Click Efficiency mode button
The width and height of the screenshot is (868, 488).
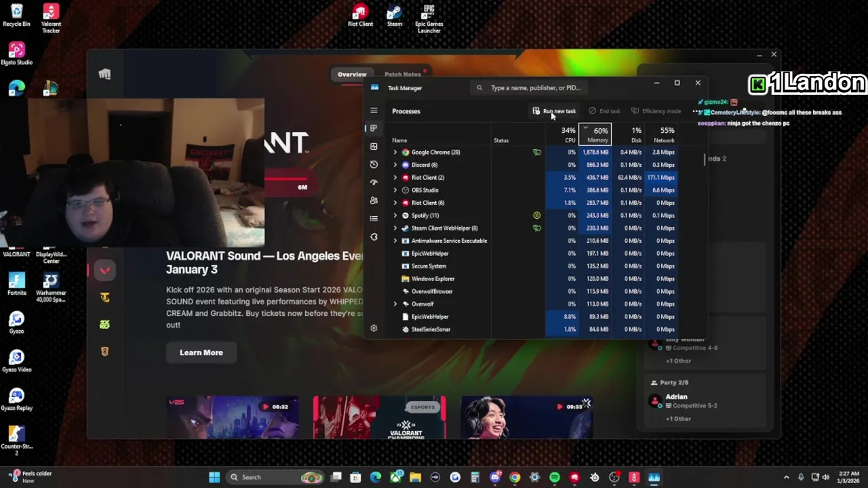(656, 111)
